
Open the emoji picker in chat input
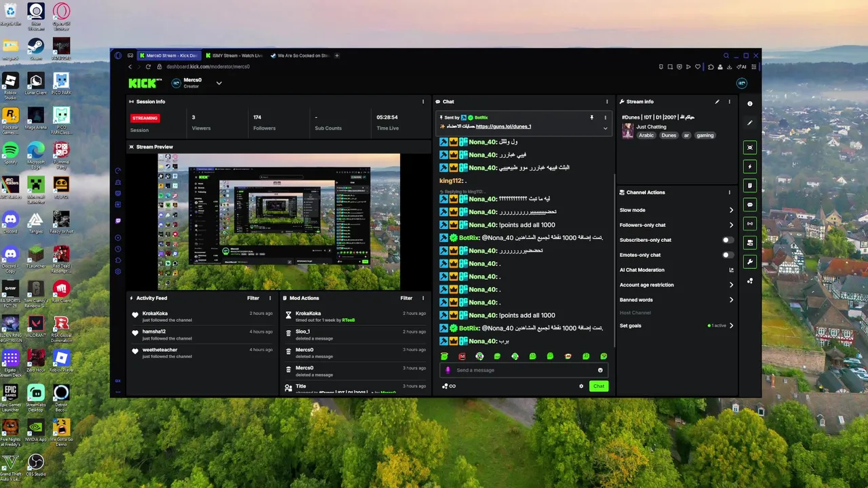point(600,370)
